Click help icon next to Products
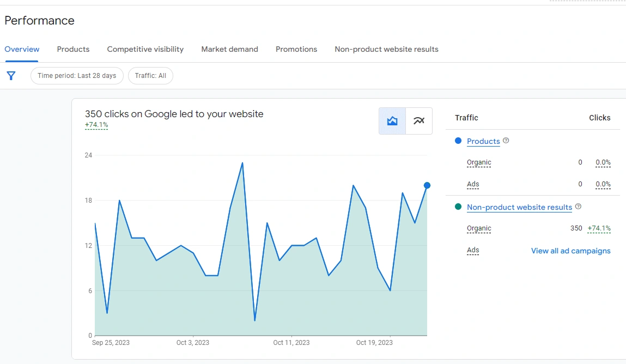This screenshot has height=364, width=626. tap(506, 141)
